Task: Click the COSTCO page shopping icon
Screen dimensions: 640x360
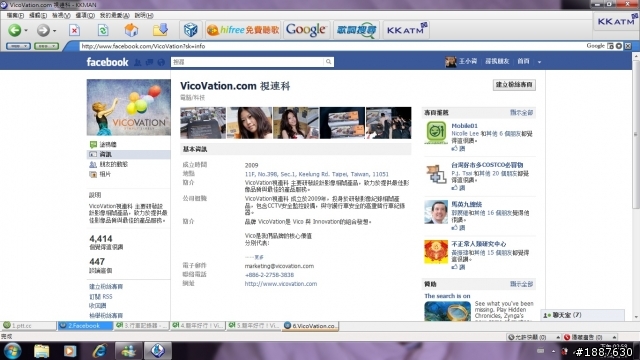Action: tap(436, 173)
